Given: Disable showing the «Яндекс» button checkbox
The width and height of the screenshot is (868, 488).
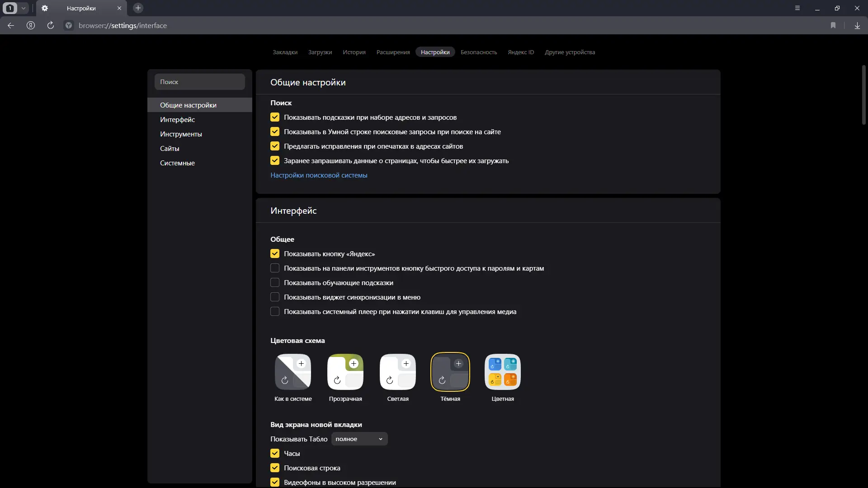Looking at the screenshot, I should coord(275,254).
